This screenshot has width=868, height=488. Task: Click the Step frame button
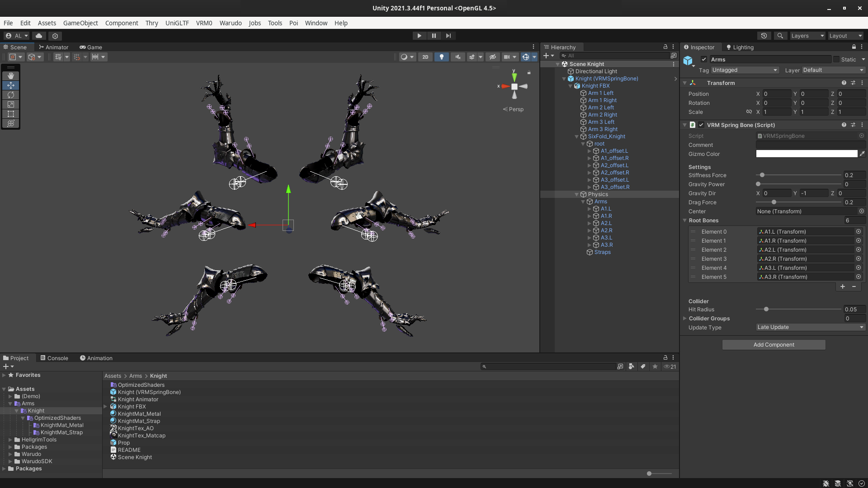tap(448, 36)
